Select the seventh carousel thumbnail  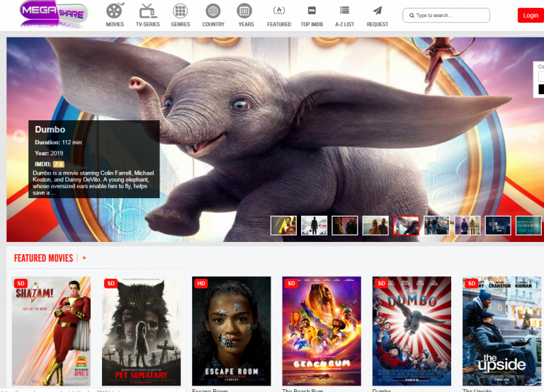[x=467, y=225]
